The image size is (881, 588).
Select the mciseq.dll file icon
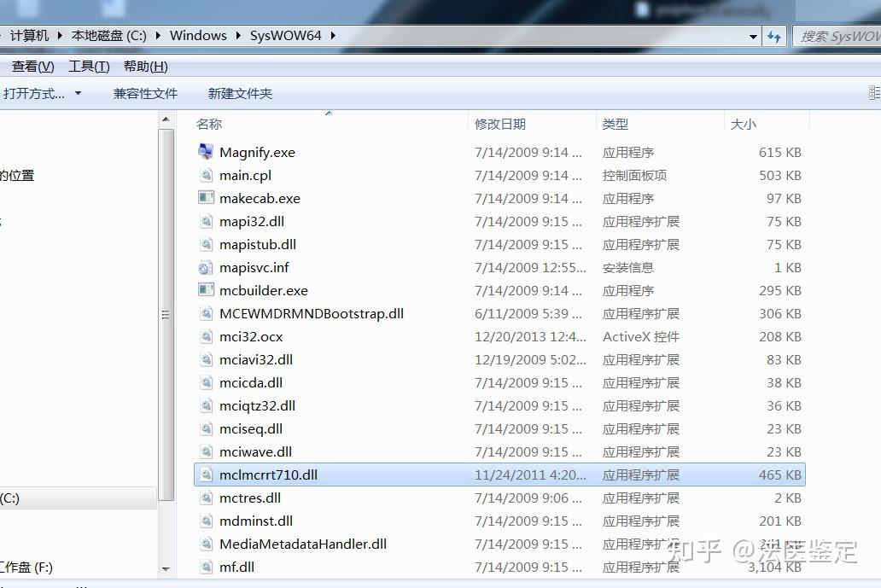206,428
